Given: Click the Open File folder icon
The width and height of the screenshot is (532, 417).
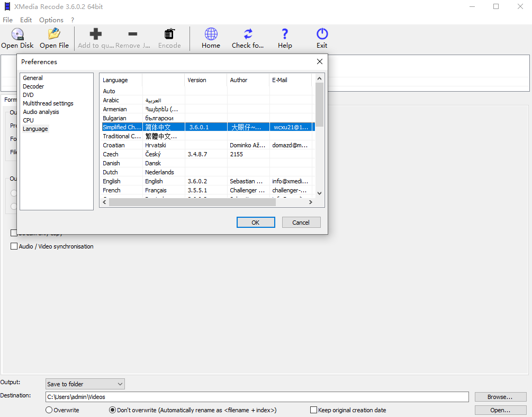Looking at the screenshot, I should pos(54,34).
